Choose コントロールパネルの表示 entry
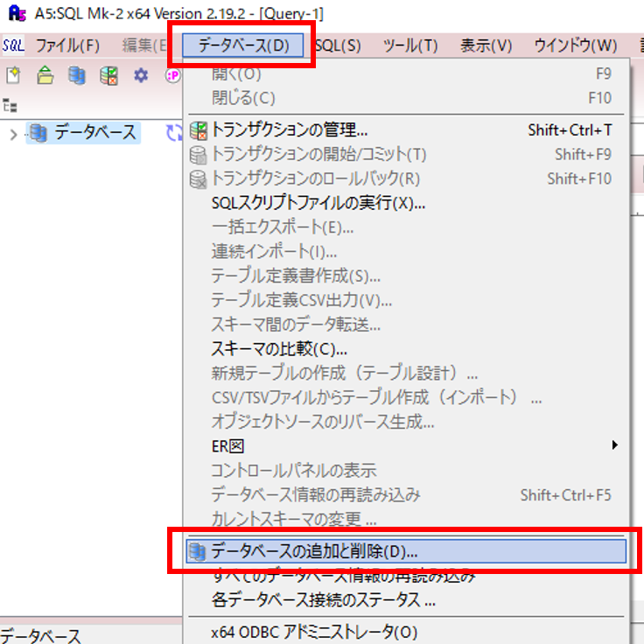The height and width of the screenshot is (644, 644). pos(408,470)
